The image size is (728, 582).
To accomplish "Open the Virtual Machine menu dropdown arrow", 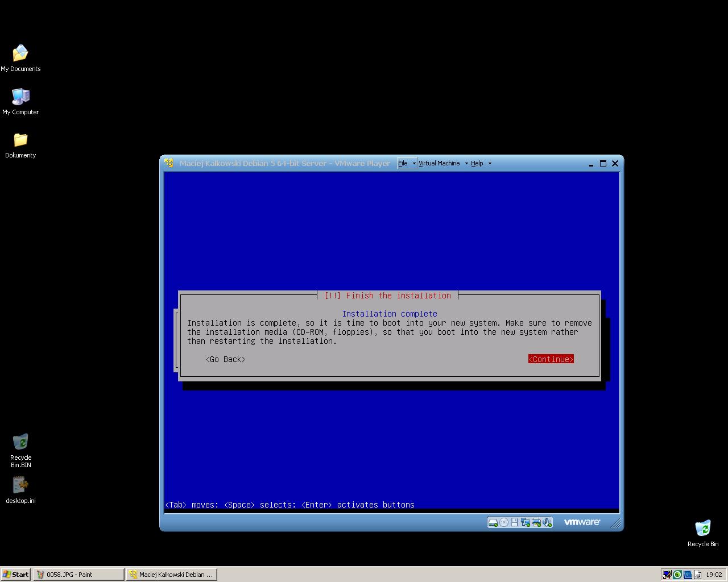I will 466,163.
